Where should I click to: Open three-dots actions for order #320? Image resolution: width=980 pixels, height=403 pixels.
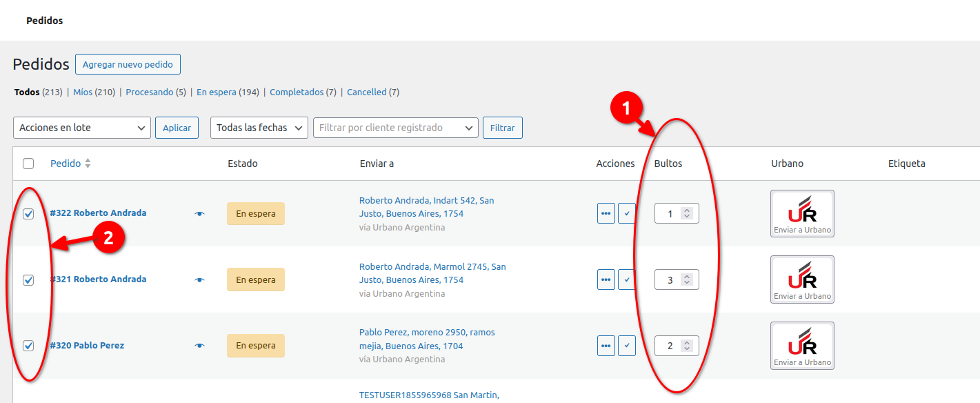(x=606, y=346)
